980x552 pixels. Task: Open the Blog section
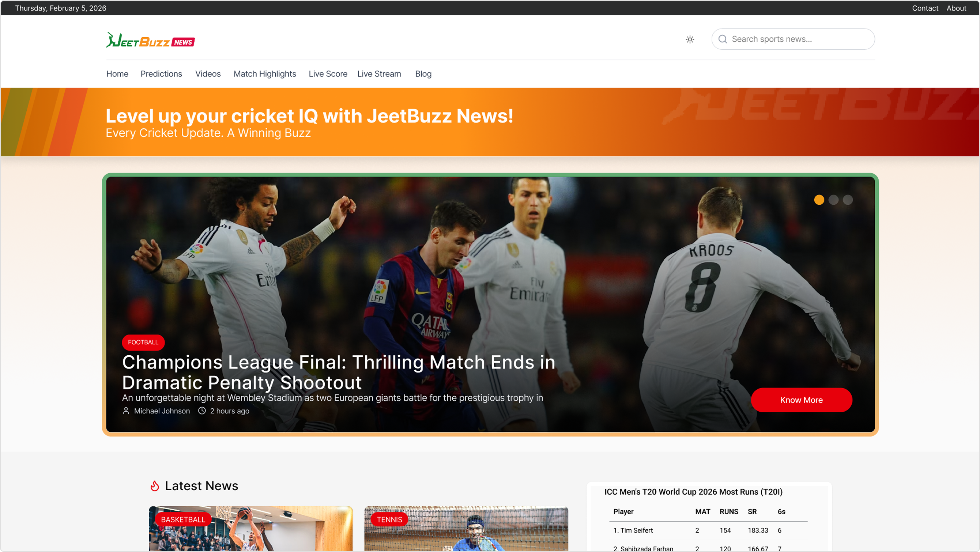423,74
